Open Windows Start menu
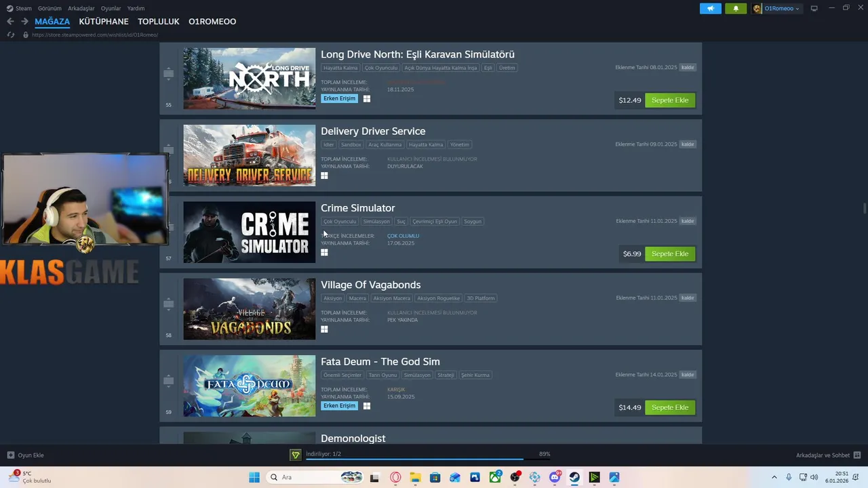This screenshot has height=488, width=868. [254, 477]
